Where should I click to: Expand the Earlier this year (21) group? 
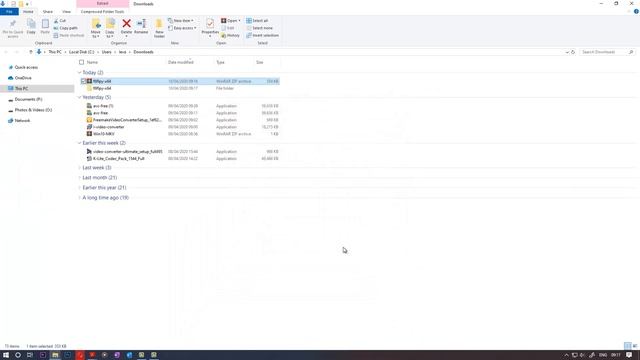pyautogui.click(x=80, y=188)
